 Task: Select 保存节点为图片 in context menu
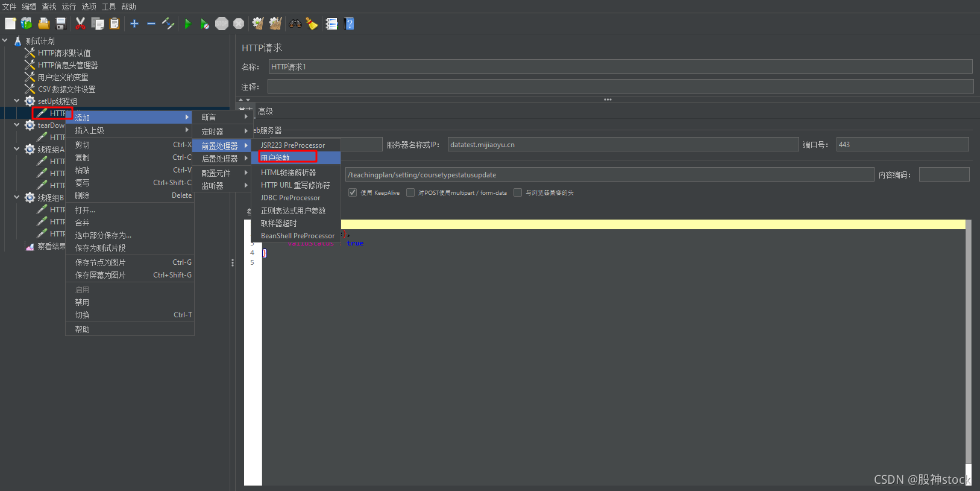click(130, 262)
